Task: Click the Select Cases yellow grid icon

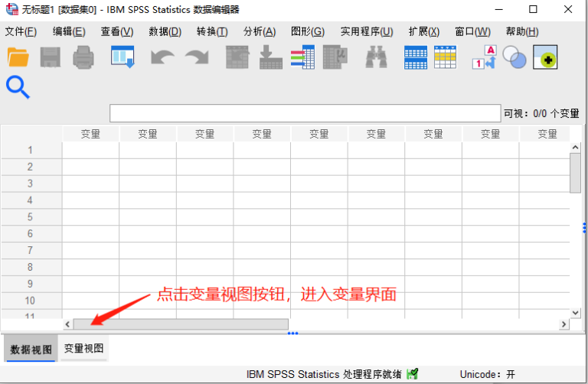Action: (x=445, y=57)
